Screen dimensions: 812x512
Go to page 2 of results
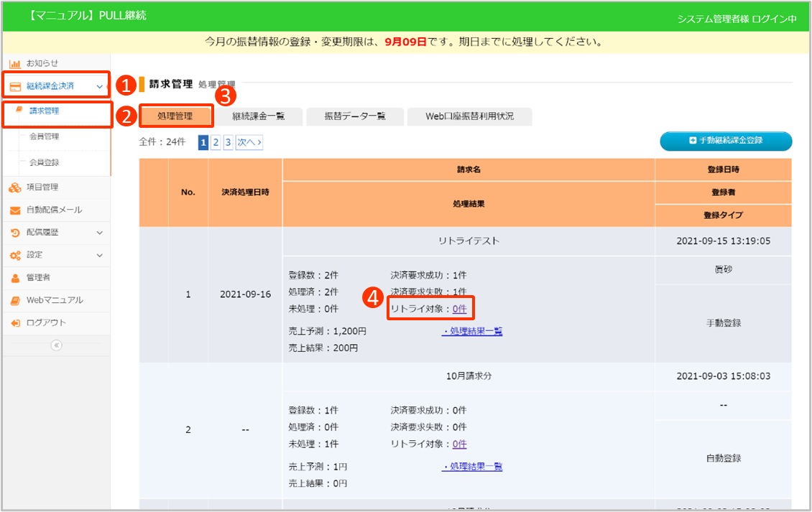pos(216,142)
